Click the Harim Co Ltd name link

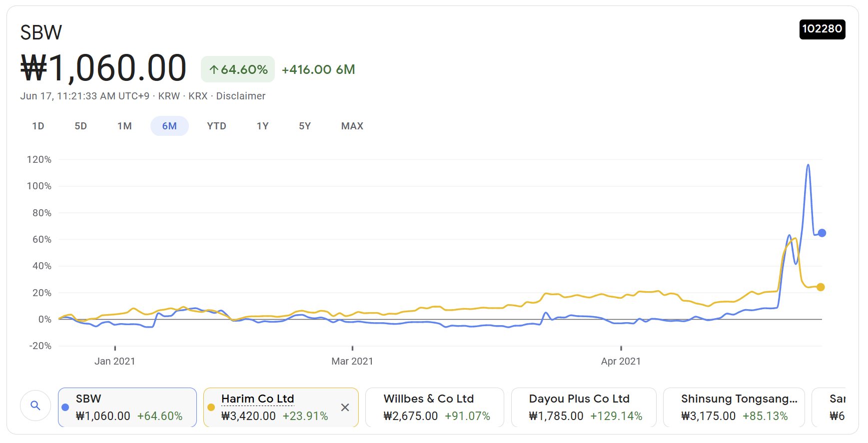tap(257, 399)
